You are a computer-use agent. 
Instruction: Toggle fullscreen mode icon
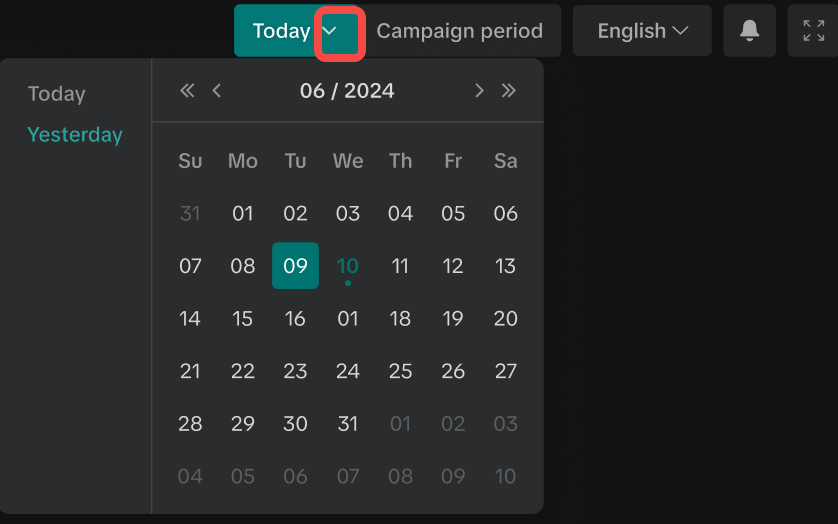813,31
